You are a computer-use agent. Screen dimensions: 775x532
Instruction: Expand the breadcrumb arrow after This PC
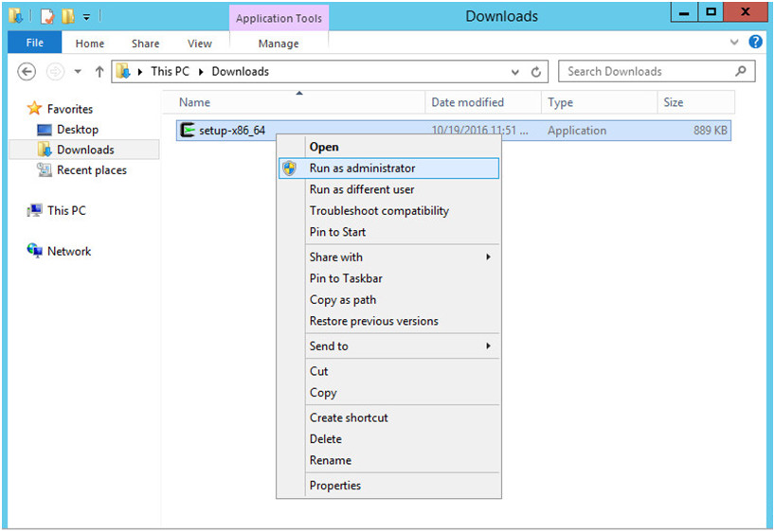coord(201,72)
